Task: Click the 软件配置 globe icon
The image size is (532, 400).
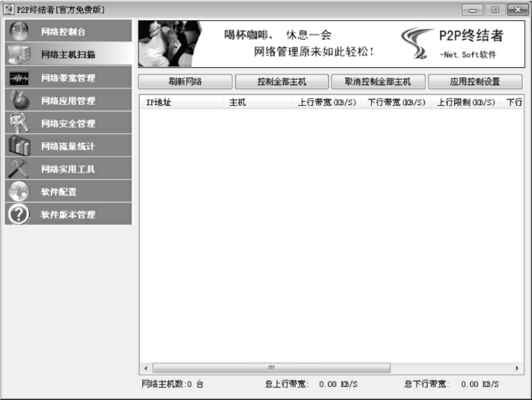Action: click(x=19, y=191)
